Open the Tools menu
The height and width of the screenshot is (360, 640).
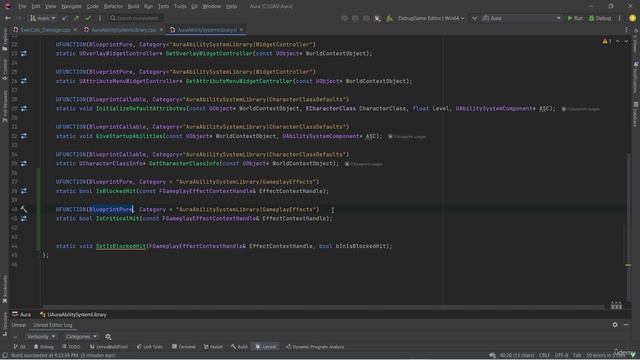(180, 7)
